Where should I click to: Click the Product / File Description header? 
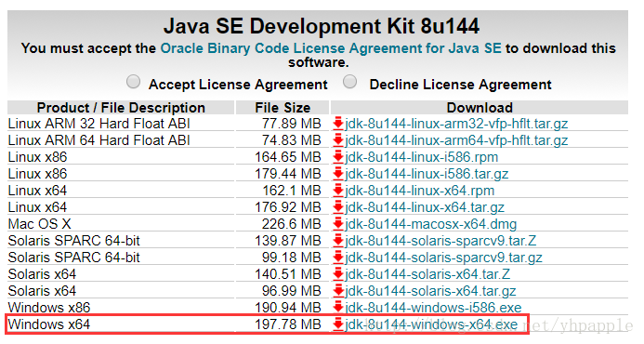121,108
